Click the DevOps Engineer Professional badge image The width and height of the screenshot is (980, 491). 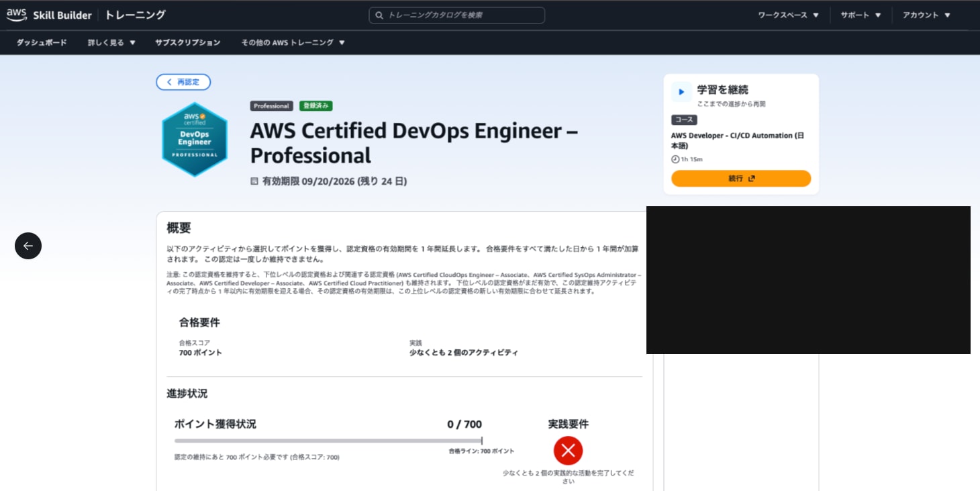(x=195, y=140)
